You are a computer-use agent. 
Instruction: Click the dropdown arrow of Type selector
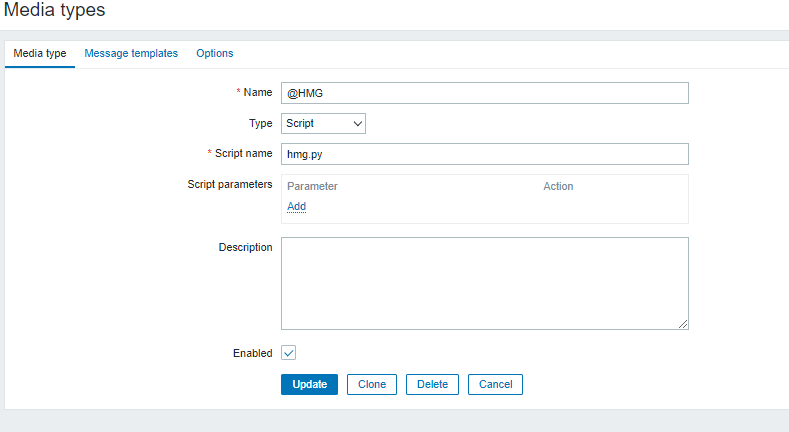(357, 123)
